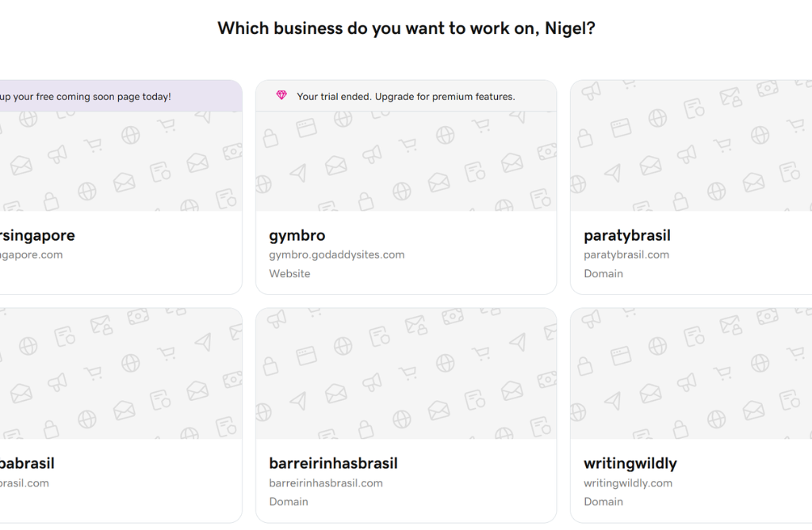Select the gymbro card preview image

click(x=406, y=162)
